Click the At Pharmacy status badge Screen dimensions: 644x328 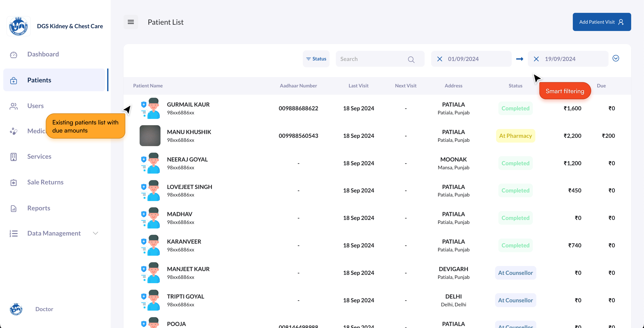[x=515, y=136]
